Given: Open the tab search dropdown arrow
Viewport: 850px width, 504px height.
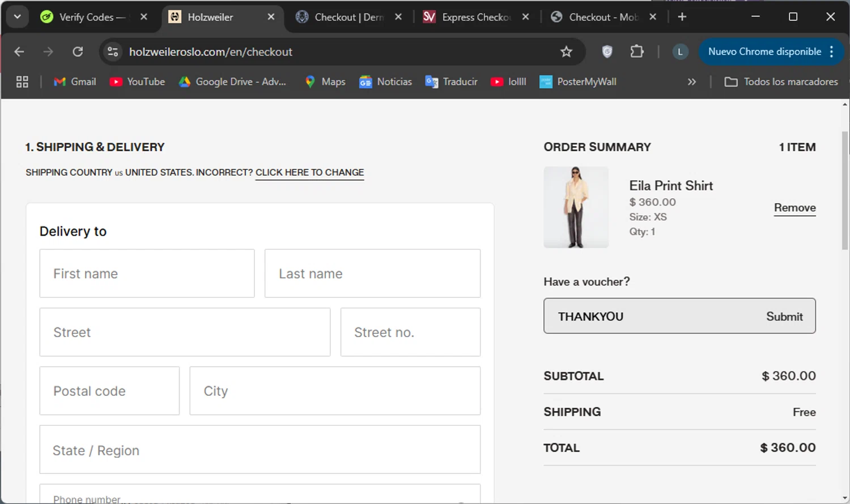Looking at the screenshot, I should coord(17,17).
